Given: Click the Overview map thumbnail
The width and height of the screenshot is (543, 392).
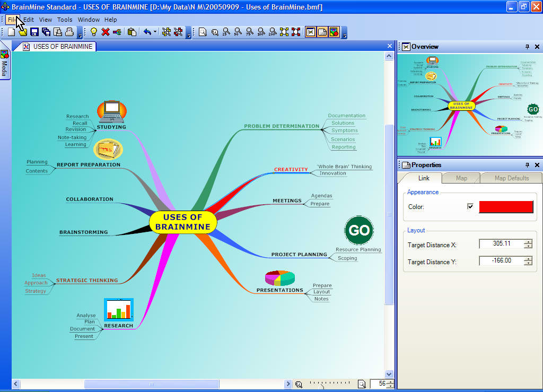Looking at the screenshot, I should point(470,105).
